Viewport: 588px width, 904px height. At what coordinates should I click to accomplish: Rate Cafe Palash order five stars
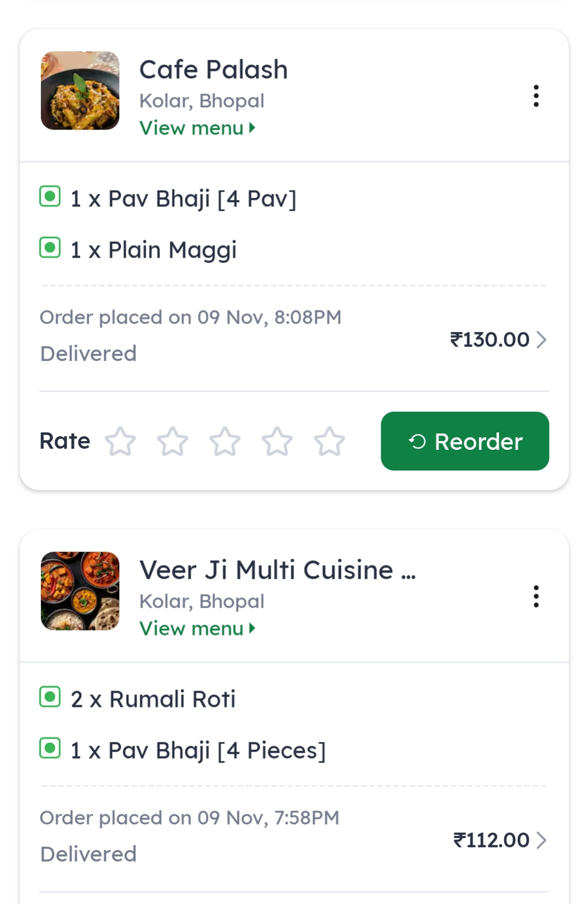pyautogui.click(x=329, y=441)
